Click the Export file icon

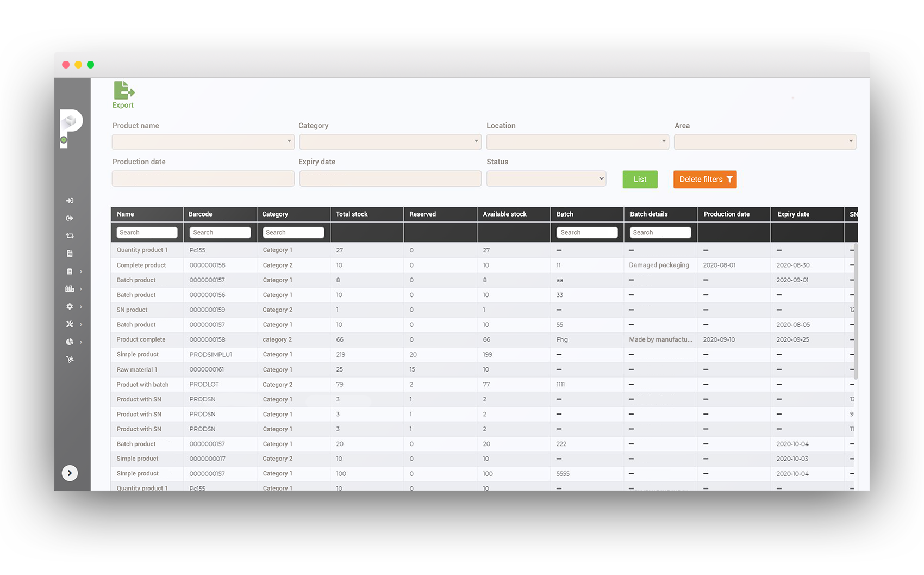click(123, 90)
